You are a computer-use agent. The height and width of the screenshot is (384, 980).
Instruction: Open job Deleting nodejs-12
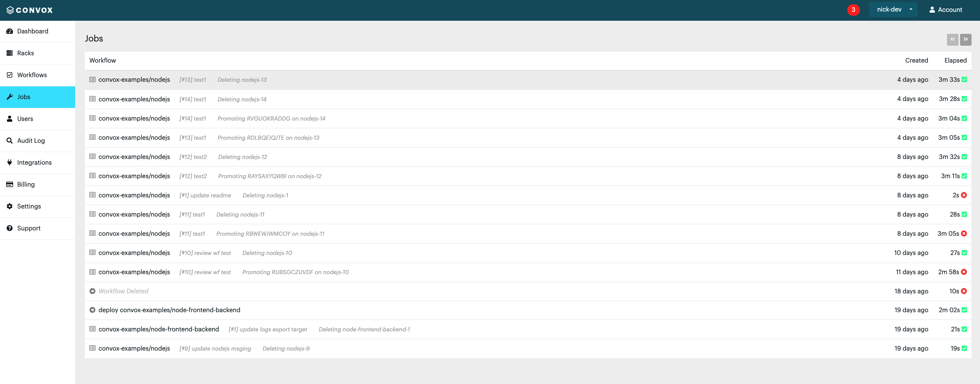[528, 157]
